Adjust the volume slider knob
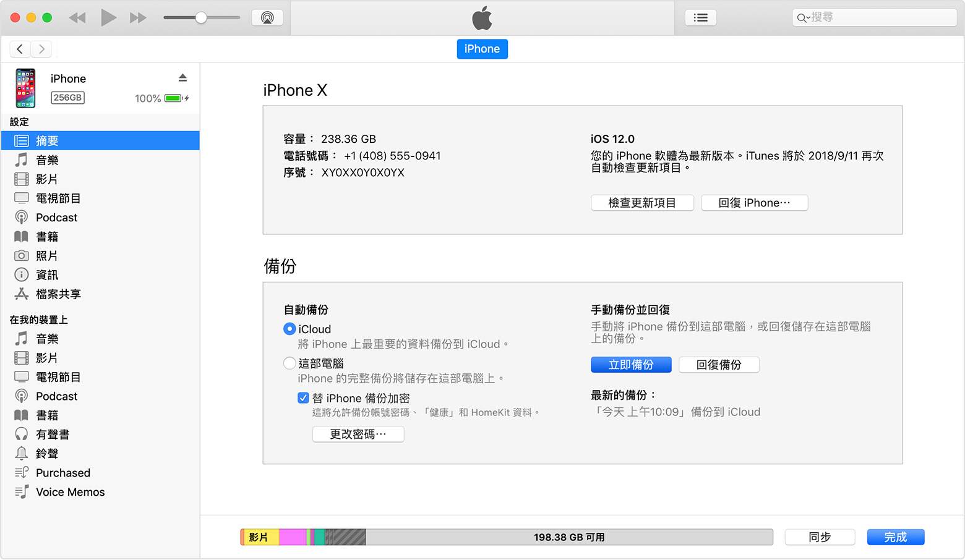This screenshot has height=560, width=965. (x=201, y=18)
